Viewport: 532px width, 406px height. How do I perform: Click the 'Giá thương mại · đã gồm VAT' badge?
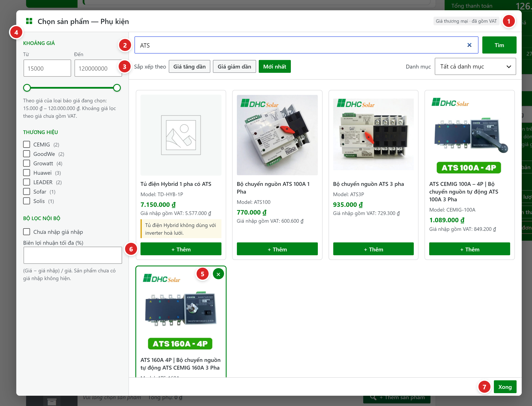tap(466, 21)
